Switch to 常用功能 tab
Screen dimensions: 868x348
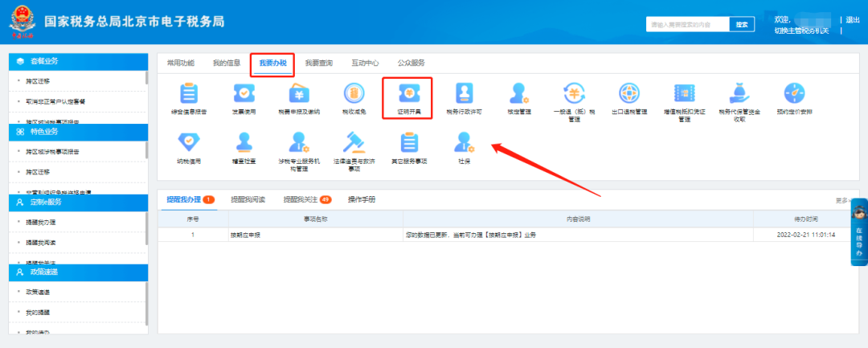181,63
